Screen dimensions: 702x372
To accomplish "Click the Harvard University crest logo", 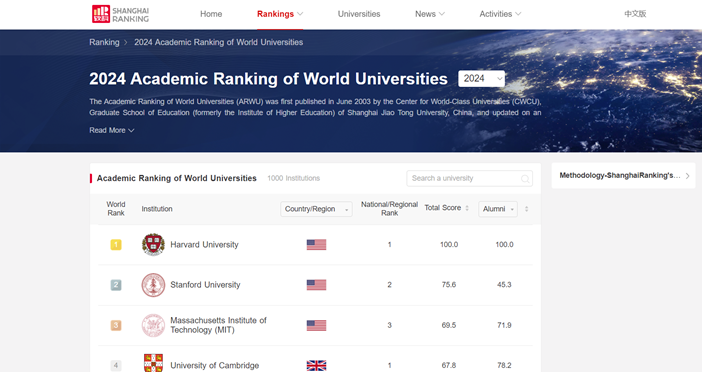I will pyautogui.click(x=153, y=244).
